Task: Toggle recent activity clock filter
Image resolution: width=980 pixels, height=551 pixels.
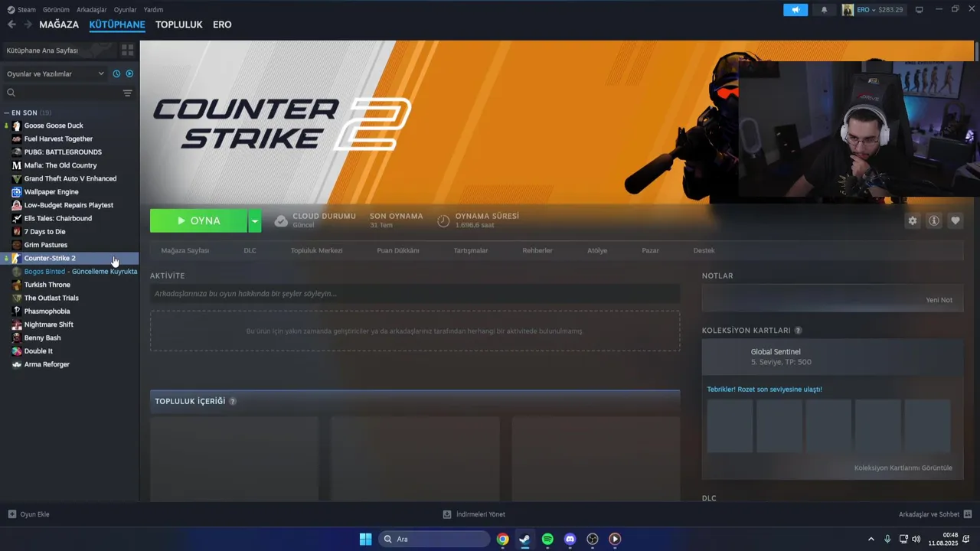Action: pos(116,73)
